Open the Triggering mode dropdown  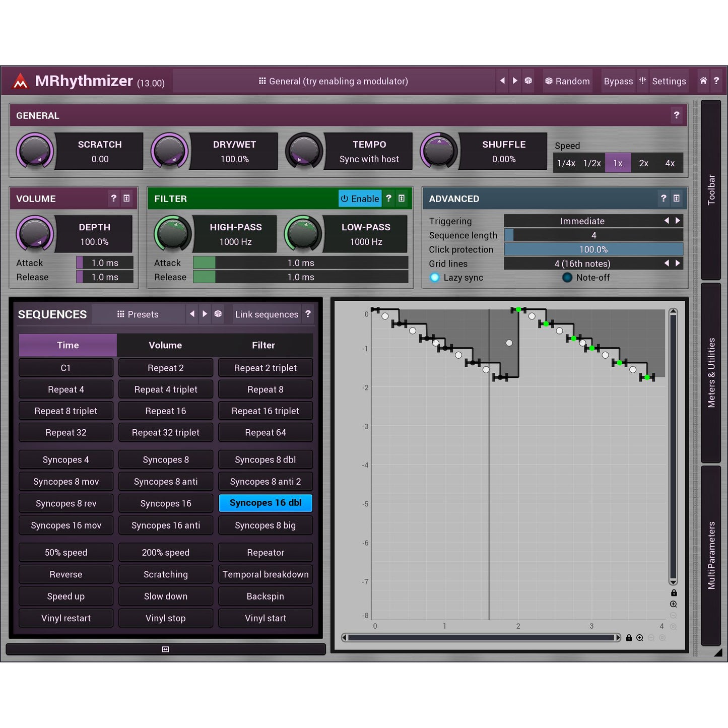[x=582, y=221]
